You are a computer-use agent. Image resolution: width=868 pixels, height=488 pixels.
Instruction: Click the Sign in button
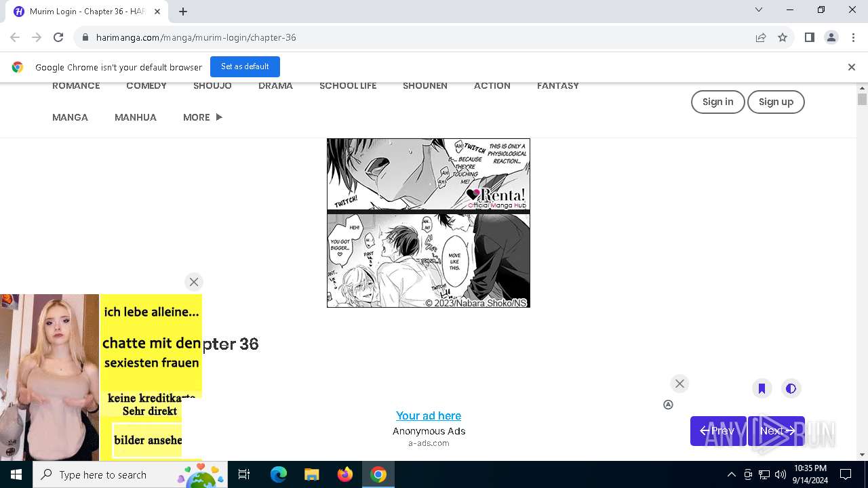(717, 102)
